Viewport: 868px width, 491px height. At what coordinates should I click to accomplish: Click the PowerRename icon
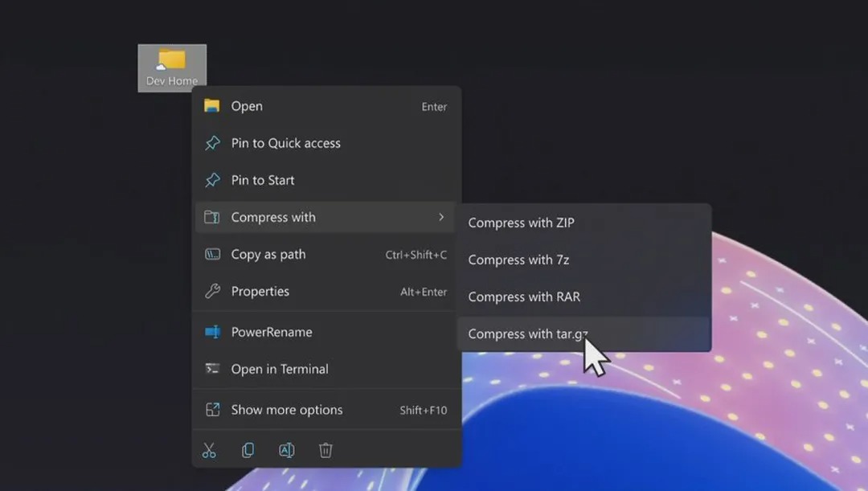pos(212,332)
